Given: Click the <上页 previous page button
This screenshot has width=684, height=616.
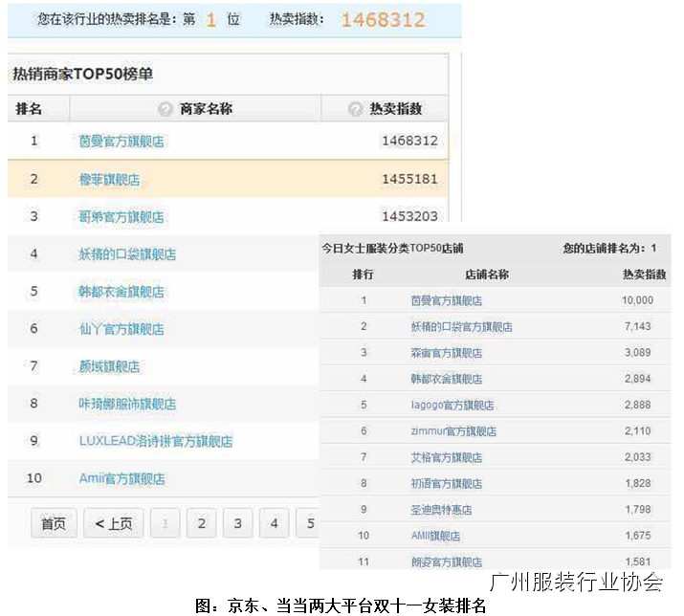Looking at the screenshot, I should click(x=114, y=523).
